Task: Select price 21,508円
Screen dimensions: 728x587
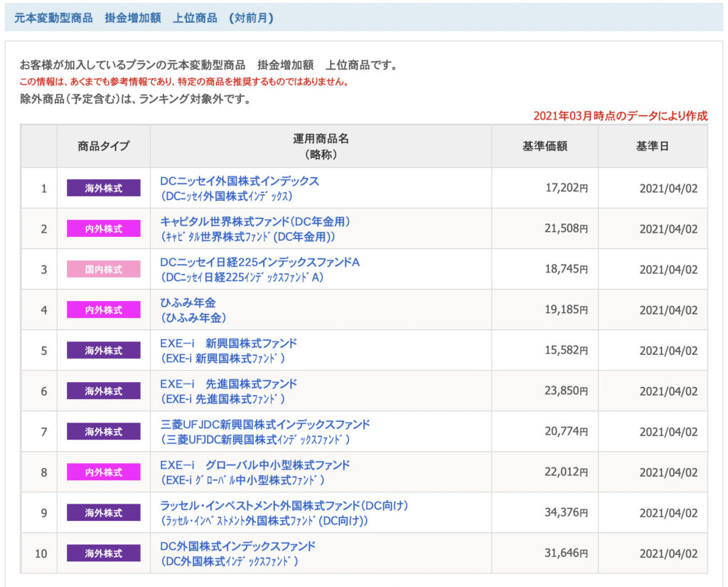Action: click(x=566, y=228)
